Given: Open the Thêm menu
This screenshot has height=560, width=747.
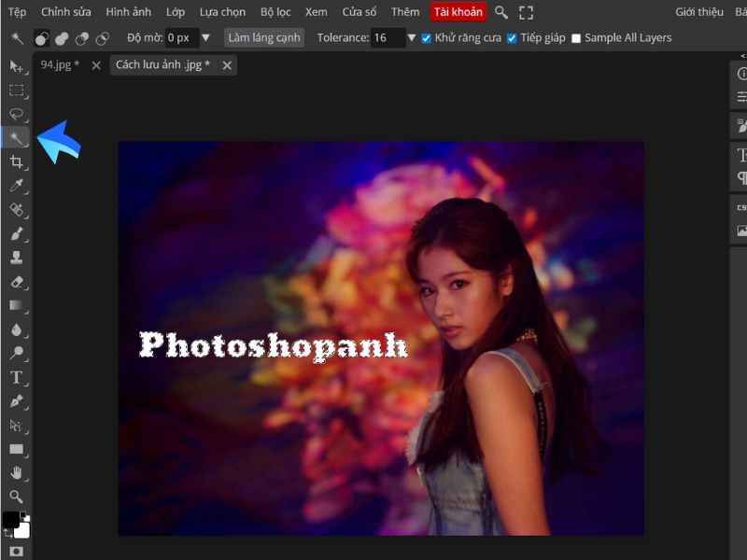Looking at the screenshot, I should click(405, 12).
